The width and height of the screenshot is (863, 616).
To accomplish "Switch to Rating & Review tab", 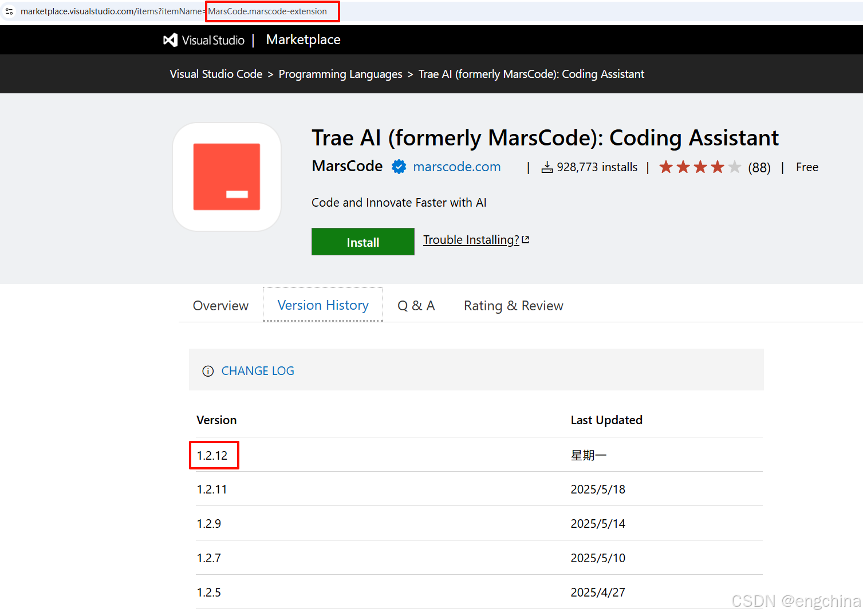I will coord(514,306).
